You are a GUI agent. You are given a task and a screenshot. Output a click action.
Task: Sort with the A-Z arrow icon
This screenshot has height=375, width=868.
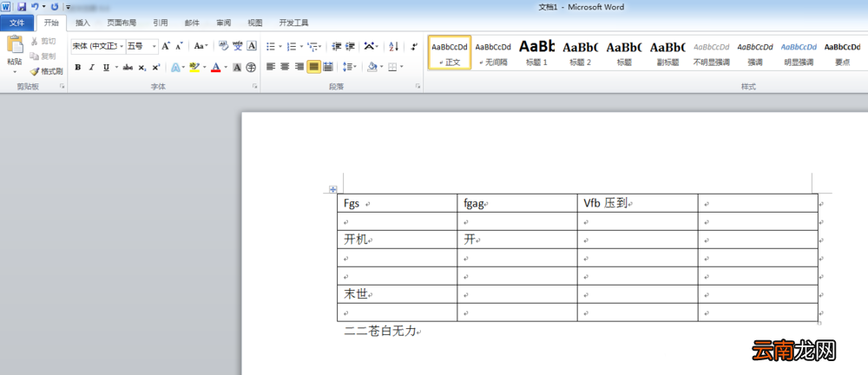click(393, 47)
